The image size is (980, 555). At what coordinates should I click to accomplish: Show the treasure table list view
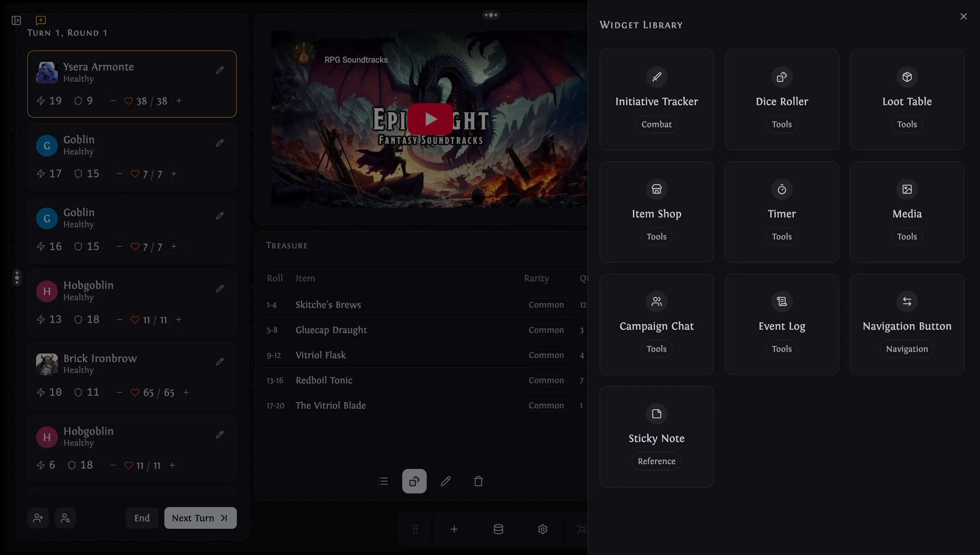click(383, 481)
